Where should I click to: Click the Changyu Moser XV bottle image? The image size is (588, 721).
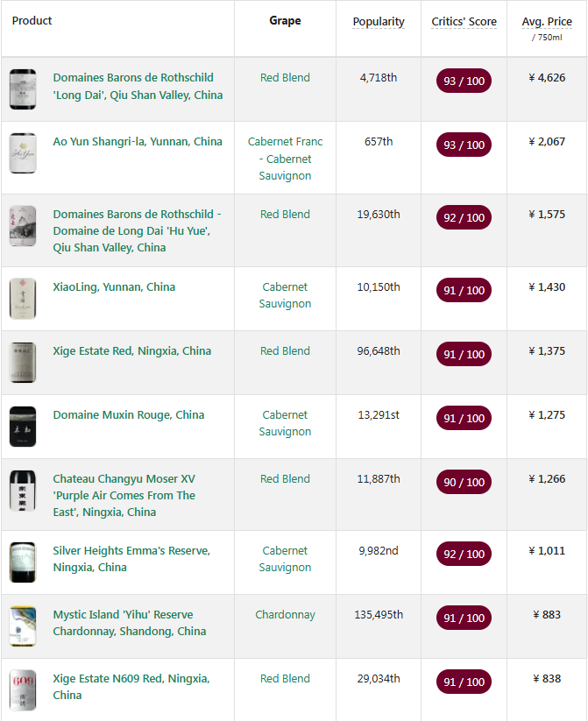[x=23, y=491]
